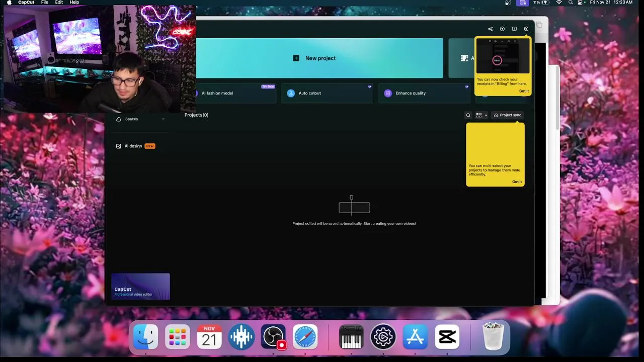
Task: Open Launchpad from the Dock
Action: [177, 337]
